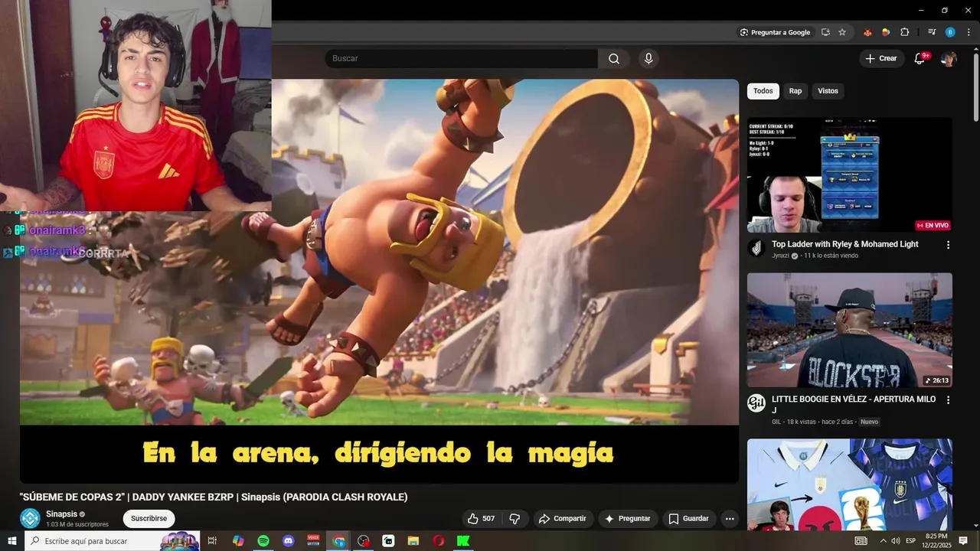
Task: Open touch keyboard tray icon
Action: [x=861, y=541]
